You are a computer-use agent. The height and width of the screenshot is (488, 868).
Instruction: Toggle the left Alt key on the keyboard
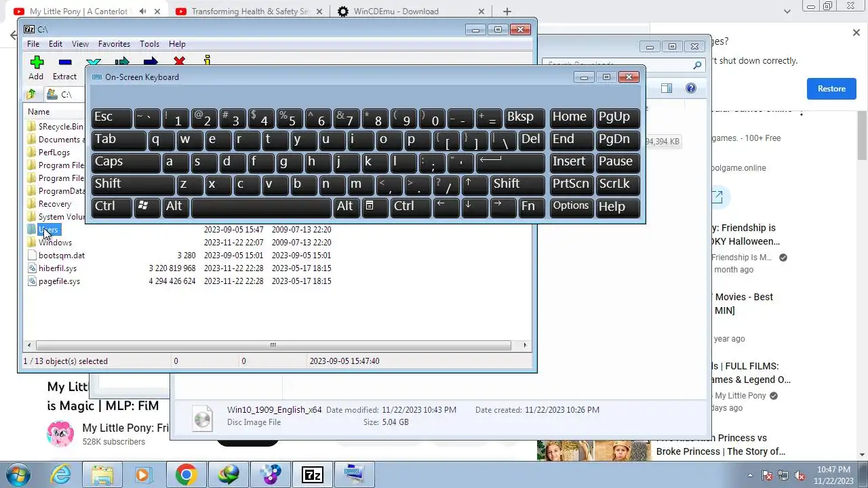click(x=176, y=207)
